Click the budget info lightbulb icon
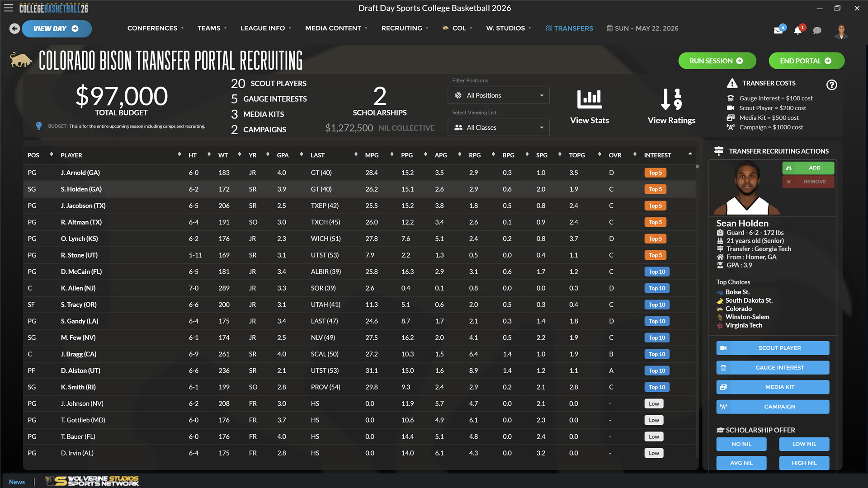Image resolution: width=868 pixels, height=488 pixels. pos(39,126)
